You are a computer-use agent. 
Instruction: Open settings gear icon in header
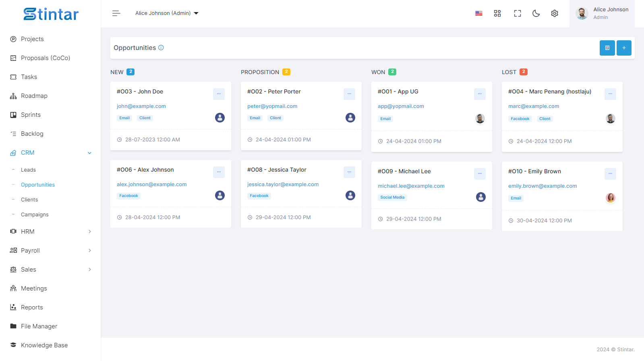tap(555, 13)
